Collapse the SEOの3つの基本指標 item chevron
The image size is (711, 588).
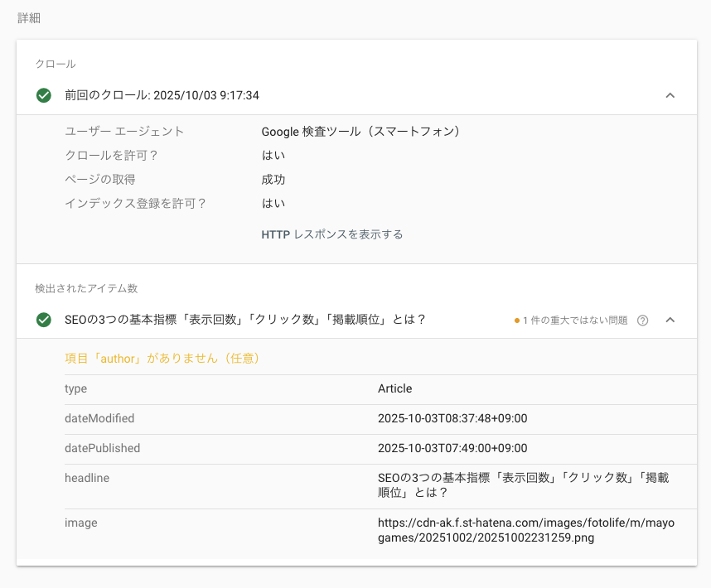click(670, 320)
